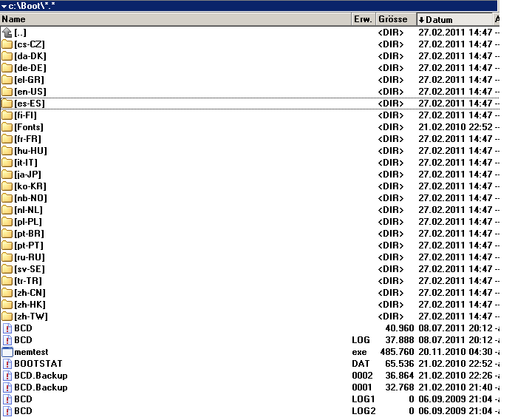Click the de-DE folder icon

coord(7,68)
